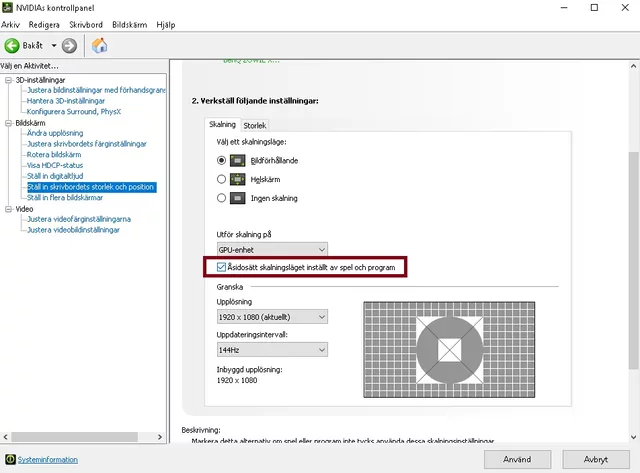This screenshot has height=473, width=640.
Task: Select the Helskärm radio button
Action: click(x=222, y=179)
